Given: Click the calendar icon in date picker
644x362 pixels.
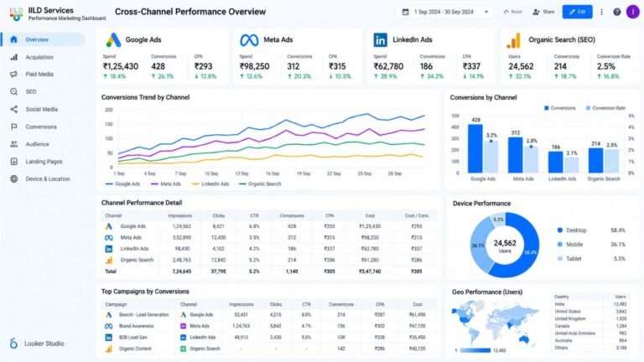Looking at the screenshot, I should pos(405,12).
